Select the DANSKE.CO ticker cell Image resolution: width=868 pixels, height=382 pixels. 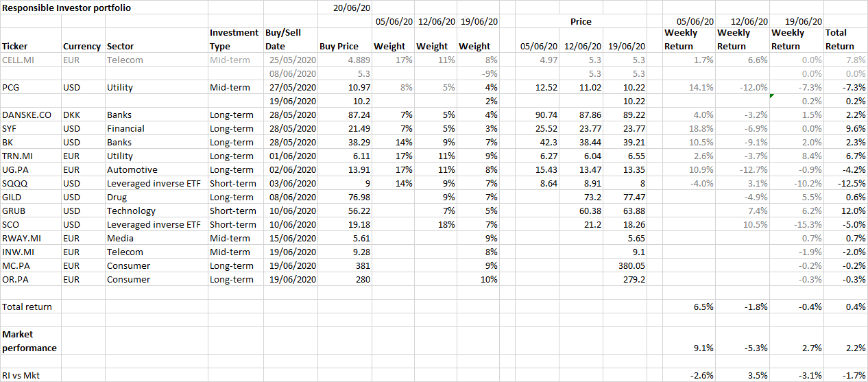point(27,115)
